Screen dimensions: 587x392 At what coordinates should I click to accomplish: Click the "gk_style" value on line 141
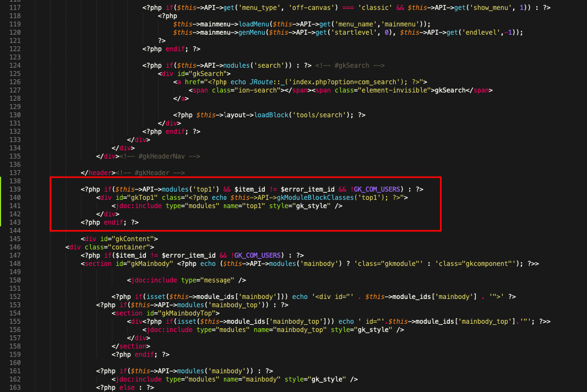(x=312, y=206)
